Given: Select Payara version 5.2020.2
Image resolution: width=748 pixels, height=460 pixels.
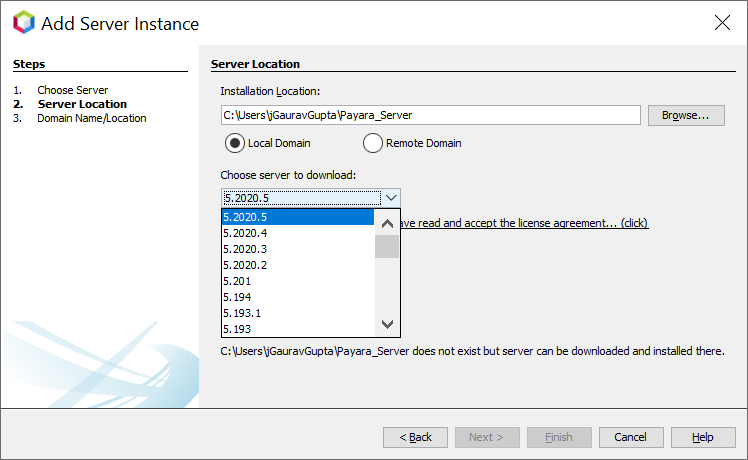Looking at the screenshot, I should tap(297, 265).
